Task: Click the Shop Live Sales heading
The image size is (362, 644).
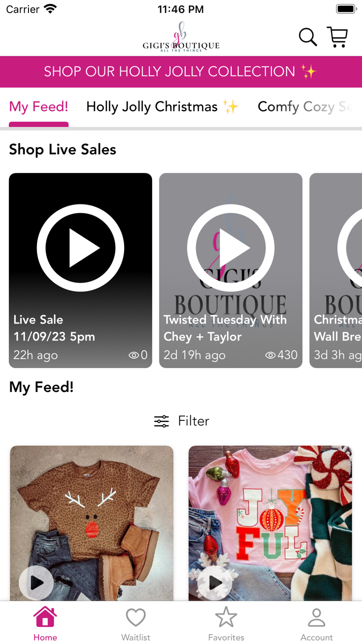Action: pyautogui.click(x=62, y=150)
